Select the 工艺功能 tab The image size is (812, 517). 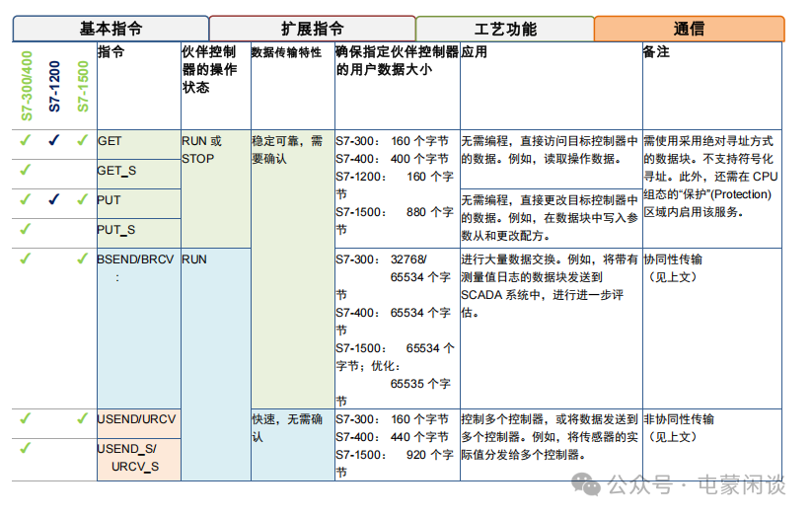point(505,29)
